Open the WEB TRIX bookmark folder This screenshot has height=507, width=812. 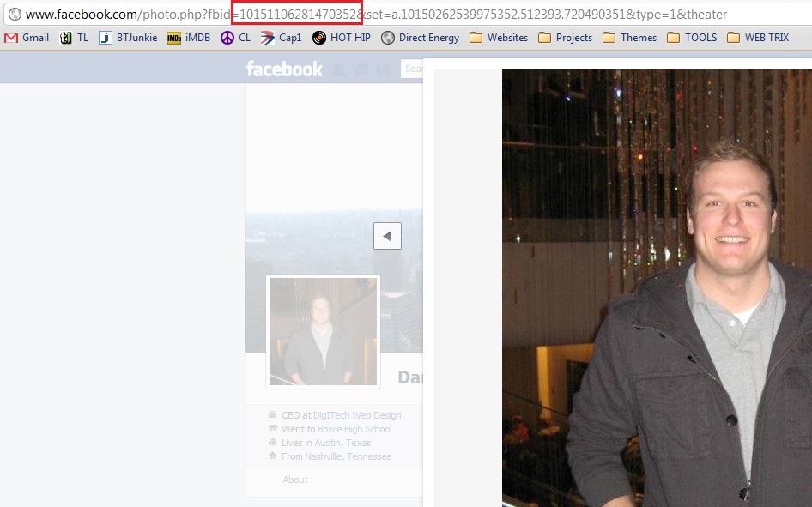tap(758, 38)
